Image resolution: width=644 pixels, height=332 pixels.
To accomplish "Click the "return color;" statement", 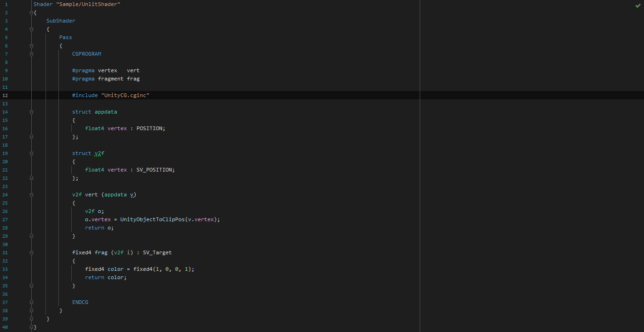I will (x=106, y=277).
